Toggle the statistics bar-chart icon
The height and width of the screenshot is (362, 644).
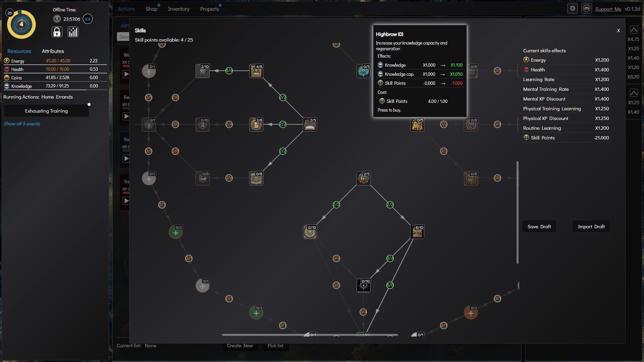[73, 32]
